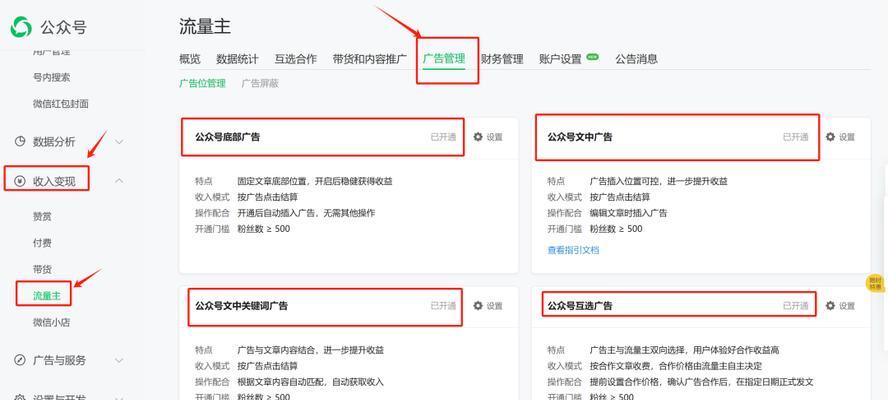Click the 公众号文中广告 card title

[x=580, y=137]
